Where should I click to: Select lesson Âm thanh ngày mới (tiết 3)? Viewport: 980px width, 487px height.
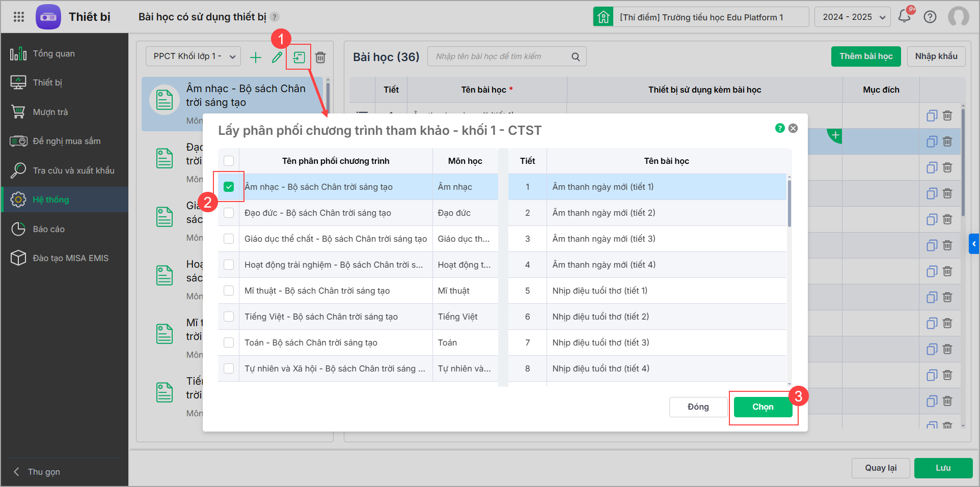click(648, 239)
